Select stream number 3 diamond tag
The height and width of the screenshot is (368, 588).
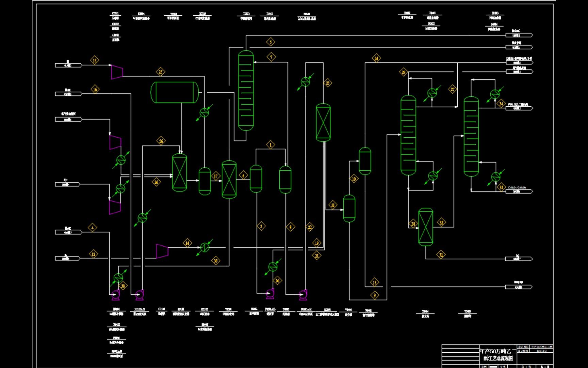point(261,226)
